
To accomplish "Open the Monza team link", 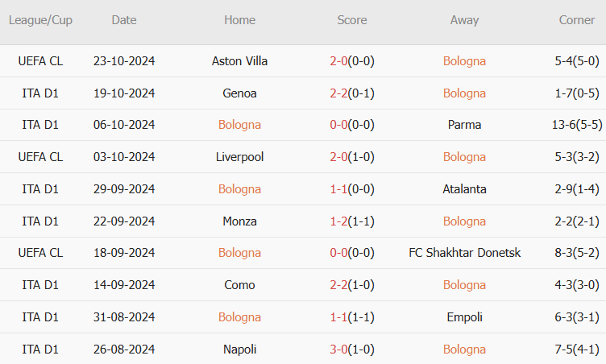I will pyautogui.click(x=239, y=221).
